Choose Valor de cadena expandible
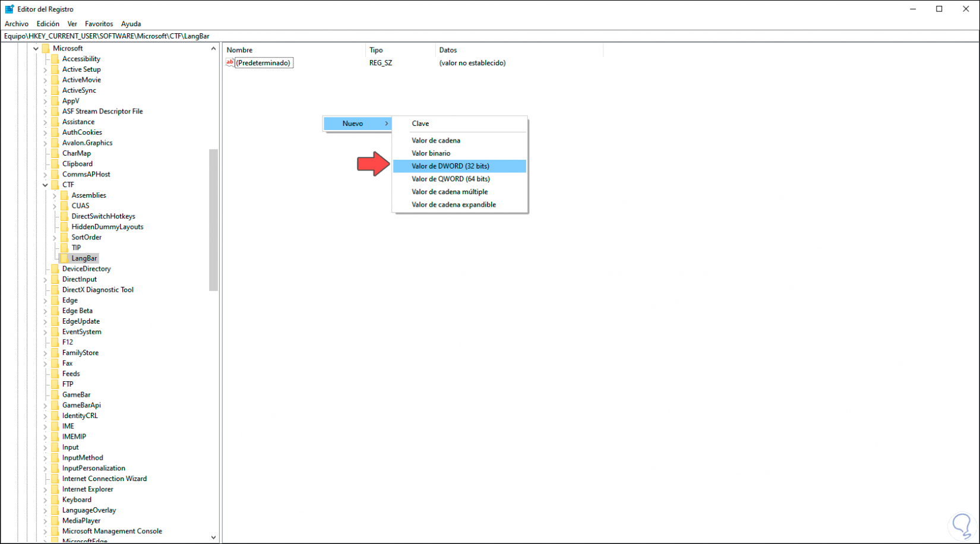This screenshot has width=980, height=544. point(460,205)
